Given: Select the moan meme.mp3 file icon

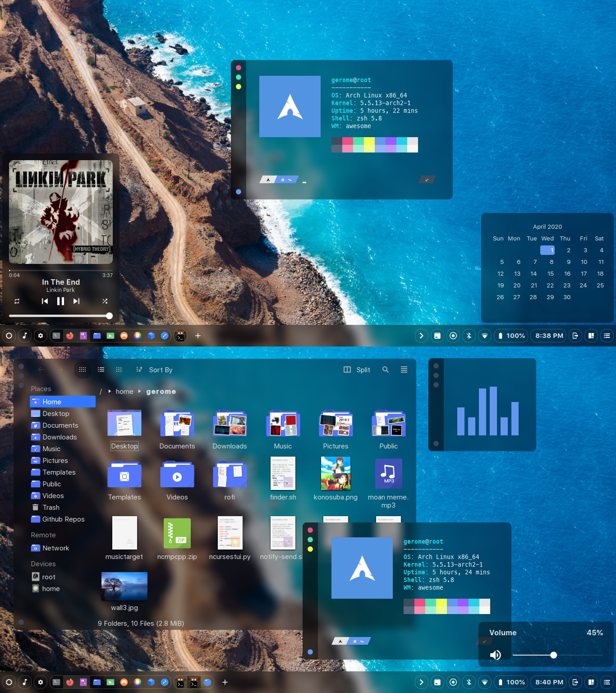Looking at the screenshot, I should pos(388,473).
